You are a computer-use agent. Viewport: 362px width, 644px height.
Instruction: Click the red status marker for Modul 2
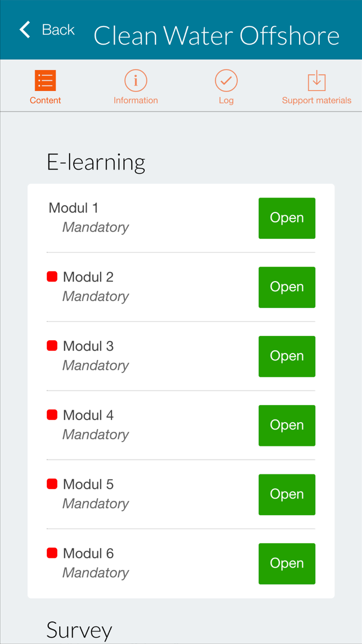52,277
